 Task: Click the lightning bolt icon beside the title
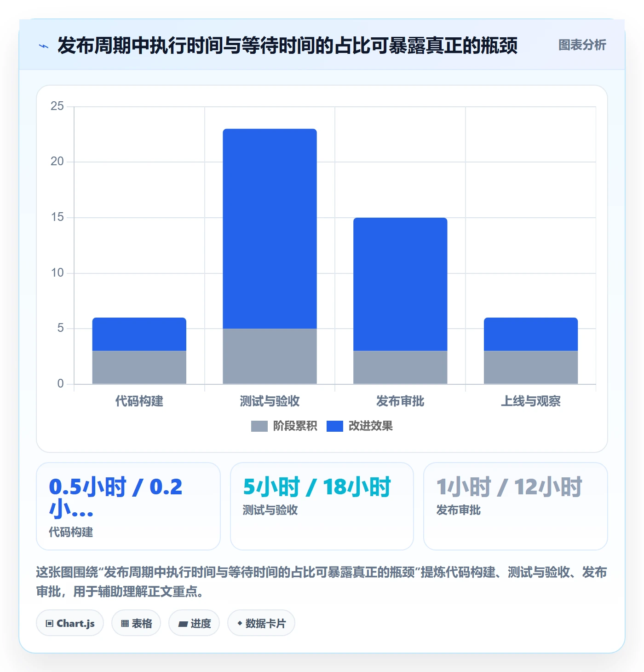44,46
